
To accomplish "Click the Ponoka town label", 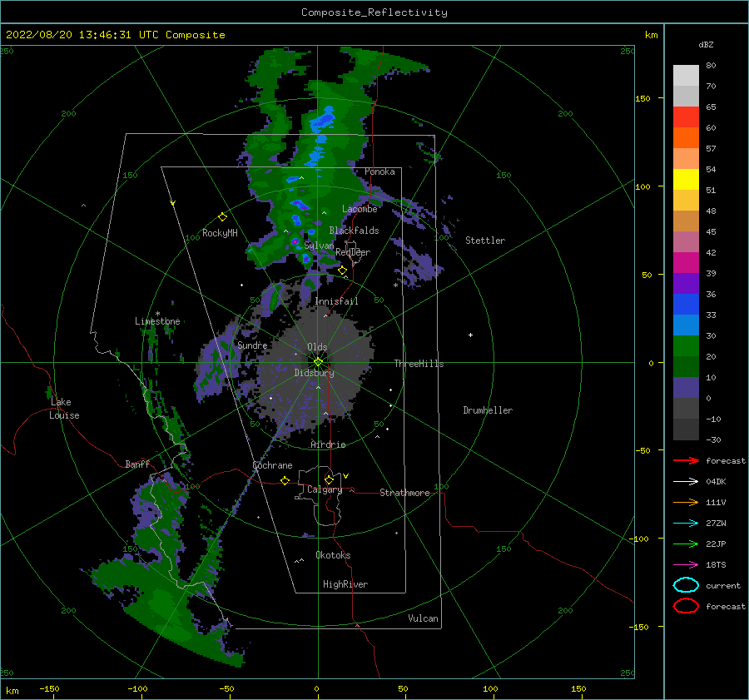I will point(379,171).
